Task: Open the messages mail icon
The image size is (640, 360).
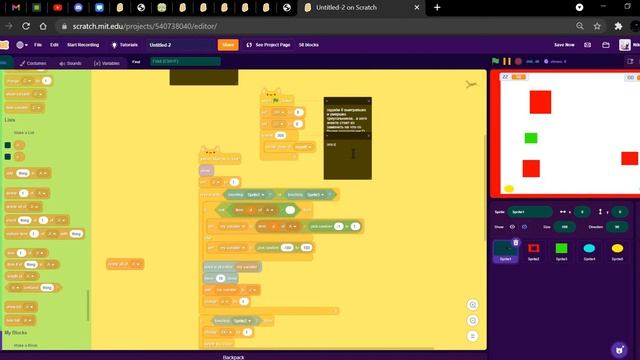Action: (x=587, y=45)
